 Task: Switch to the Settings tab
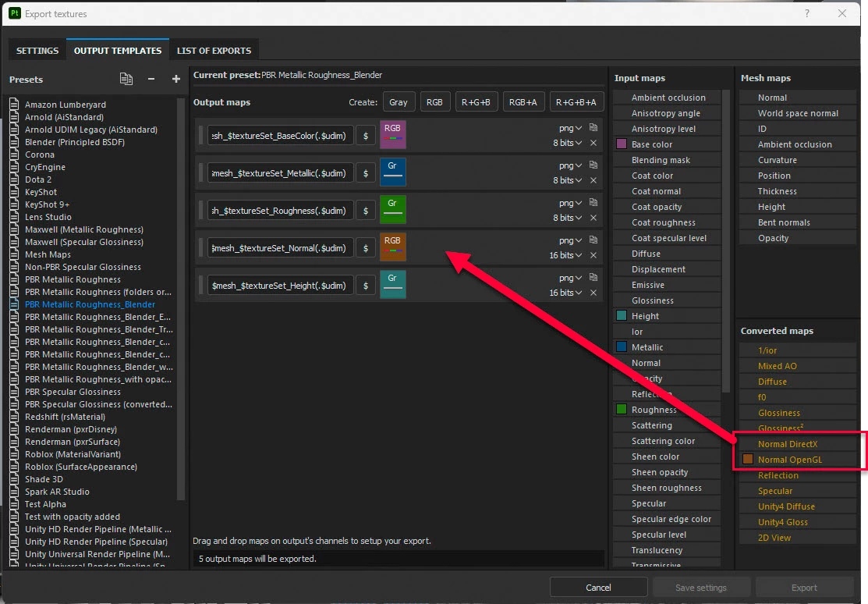tap(37, 51)
